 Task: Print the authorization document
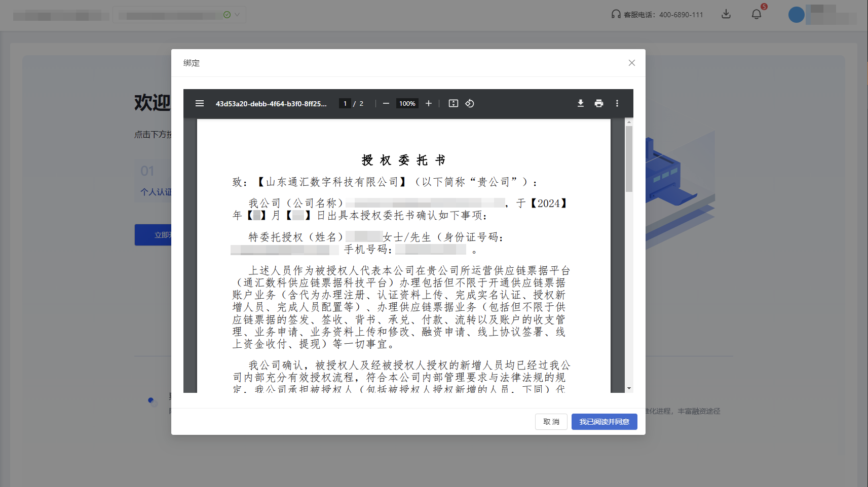pyautogui.click(x=599, y=103)
